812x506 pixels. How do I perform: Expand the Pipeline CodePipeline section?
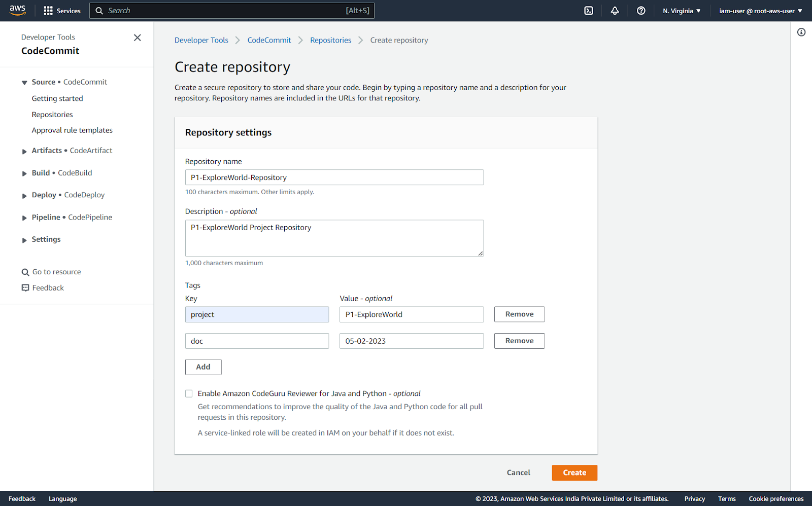pyautogui.click(x=24, y=218)
